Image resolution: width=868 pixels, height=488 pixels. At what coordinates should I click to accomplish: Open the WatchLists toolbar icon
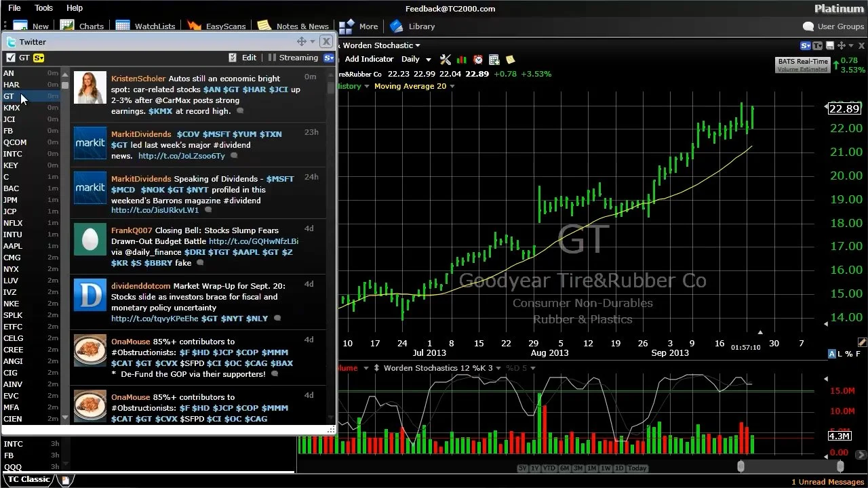pyautogui.click(x=122, y=26)
